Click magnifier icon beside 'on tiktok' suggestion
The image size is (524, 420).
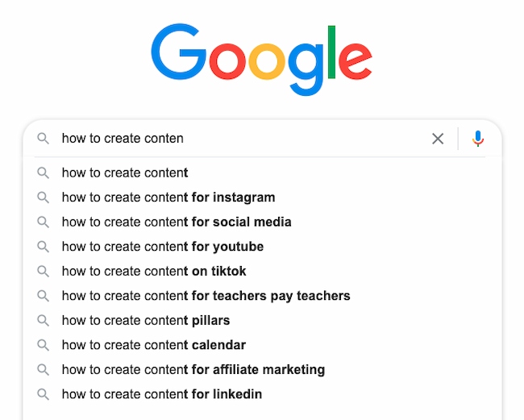coord(44,272)
